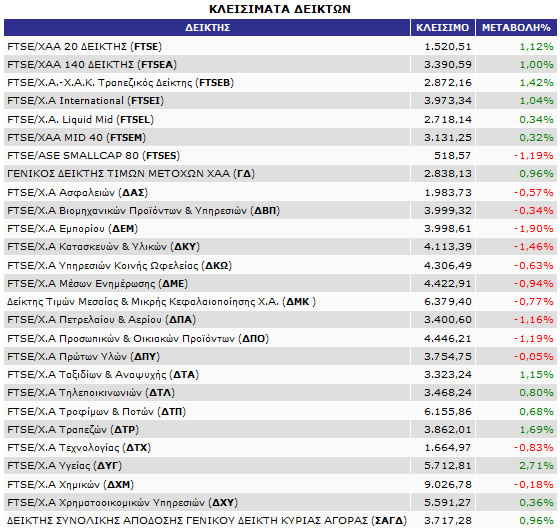Viewport: 560px width, 528px height.
Task: Click closing value 2.838,13
Action: [448, 174]
